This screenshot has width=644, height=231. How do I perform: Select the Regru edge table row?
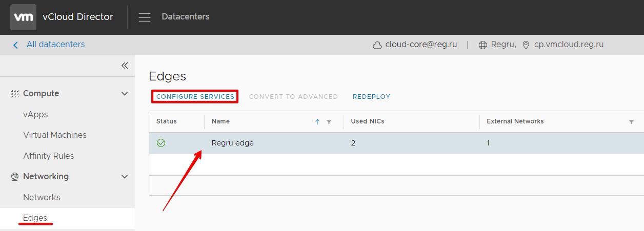pyautogui.click(x=396, y=143)
